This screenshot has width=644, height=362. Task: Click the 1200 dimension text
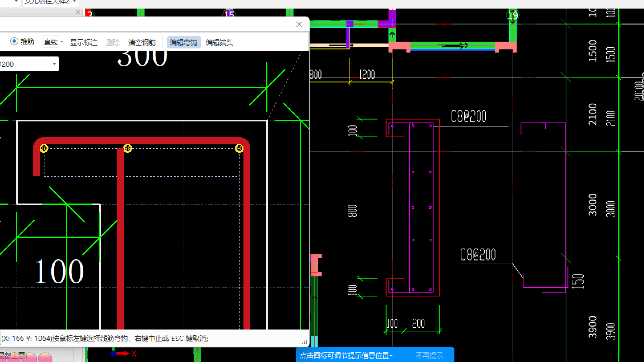click(367, 74)
